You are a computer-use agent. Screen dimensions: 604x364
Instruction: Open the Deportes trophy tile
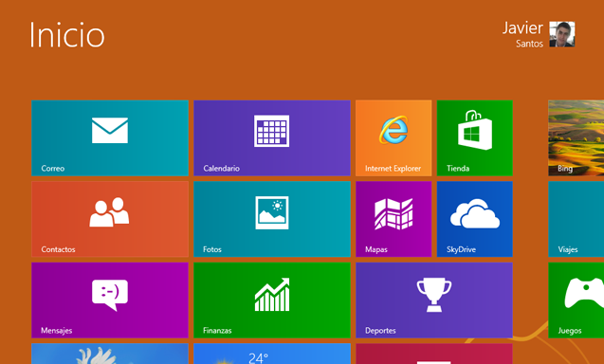point(434,300)
